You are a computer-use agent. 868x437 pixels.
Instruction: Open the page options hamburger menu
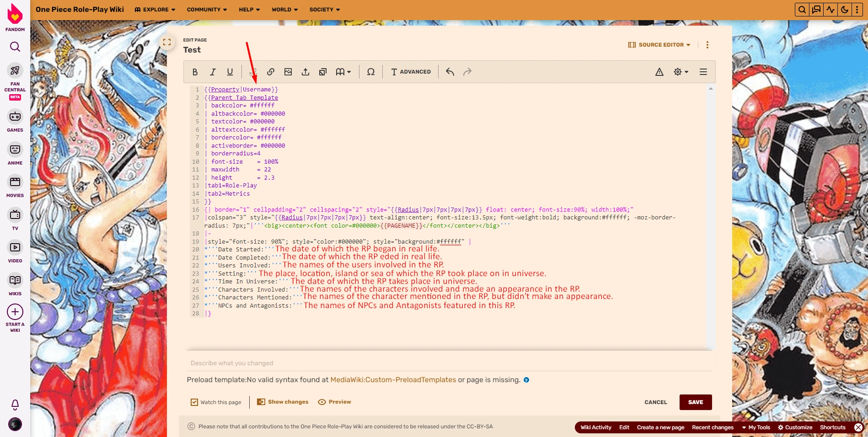pos(703,72)
